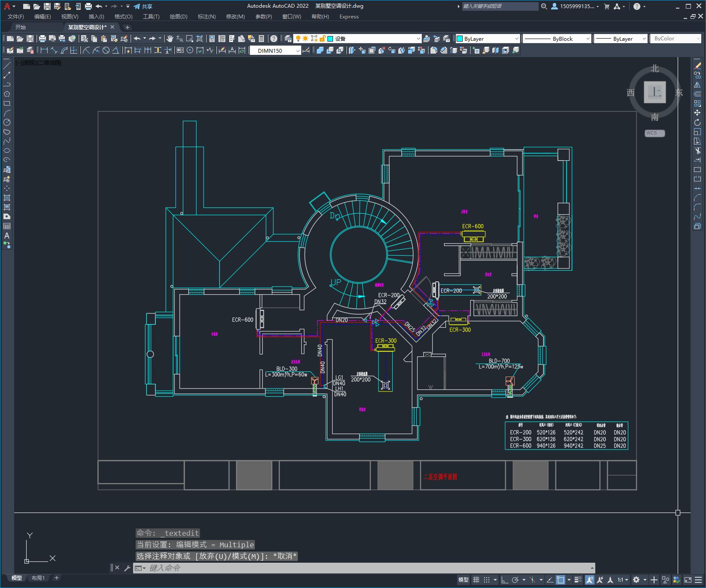This screenshot has height=588, width=706.
Task: Open the DIMN150 dimension style dropdown
Action: (276, 51)
